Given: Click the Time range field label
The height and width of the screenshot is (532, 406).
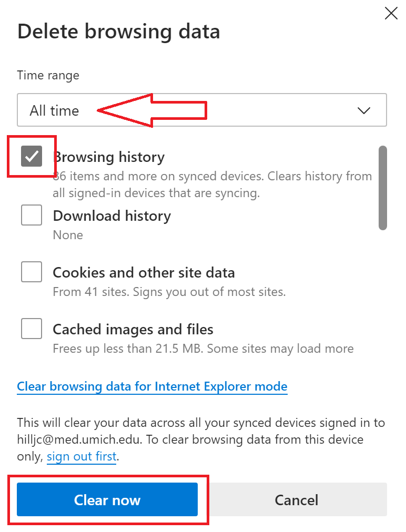Looking at the screenshot, I should pos(48,75).
